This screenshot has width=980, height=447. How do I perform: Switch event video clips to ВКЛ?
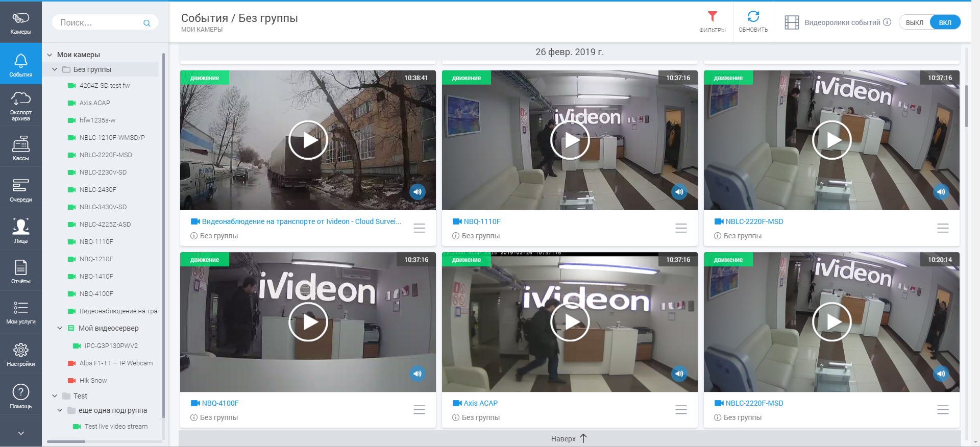[945, 22]
